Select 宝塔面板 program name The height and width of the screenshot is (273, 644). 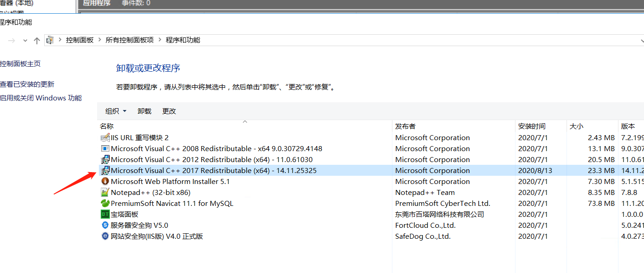coord(124,214)
